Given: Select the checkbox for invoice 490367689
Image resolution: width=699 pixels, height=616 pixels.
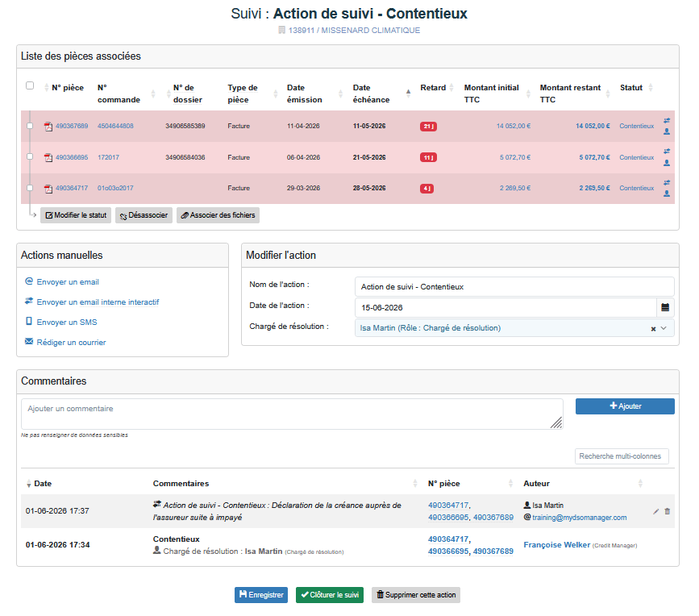Looking at the screenshot, I should click(x=30, y=126).
